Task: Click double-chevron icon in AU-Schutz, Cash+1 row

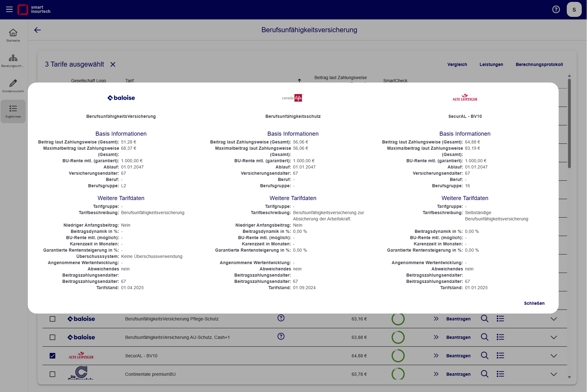Action: tap(436, 337)
